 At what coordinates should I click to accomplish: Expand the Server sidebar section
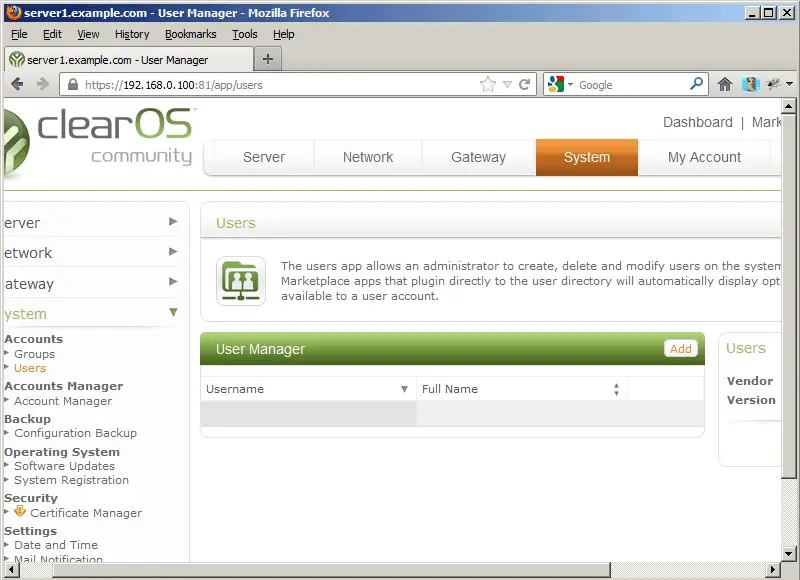173,222
